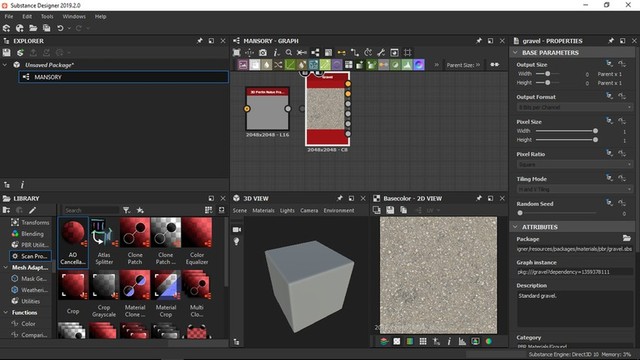This screenshot has height=360, width=640.
Task: Click the grid hash icon in graph toolbar
Action: tap(407, 53)
